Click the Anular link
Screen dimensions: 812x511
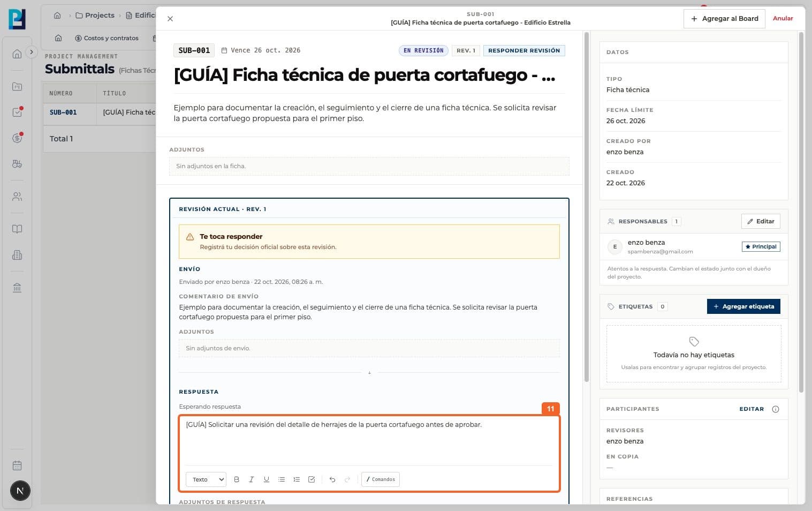783,18
